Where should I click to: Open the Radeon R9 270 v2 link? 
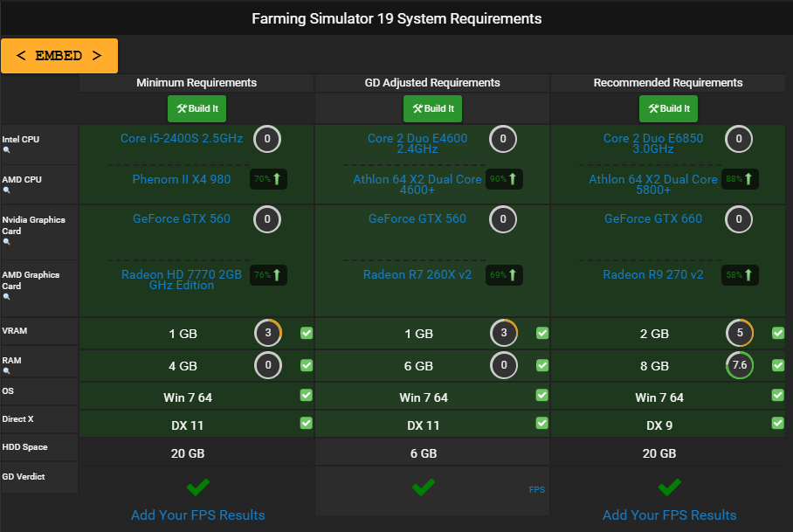(653, 274)
